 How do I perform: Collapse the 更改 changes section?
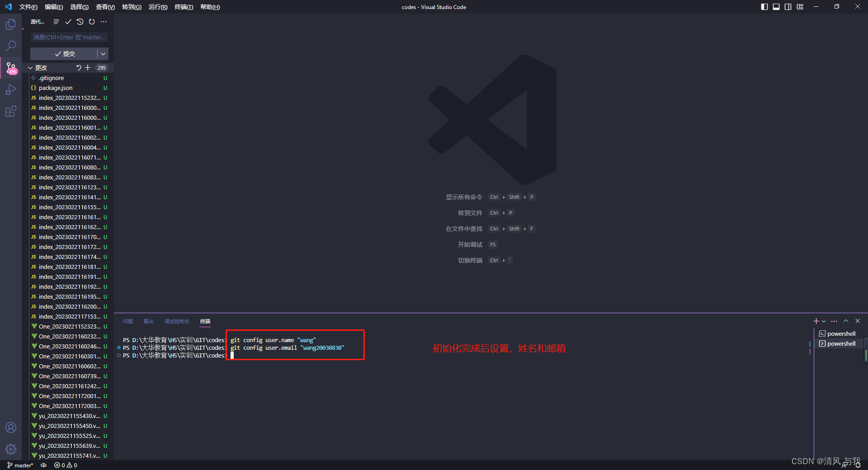coord(30,68)
